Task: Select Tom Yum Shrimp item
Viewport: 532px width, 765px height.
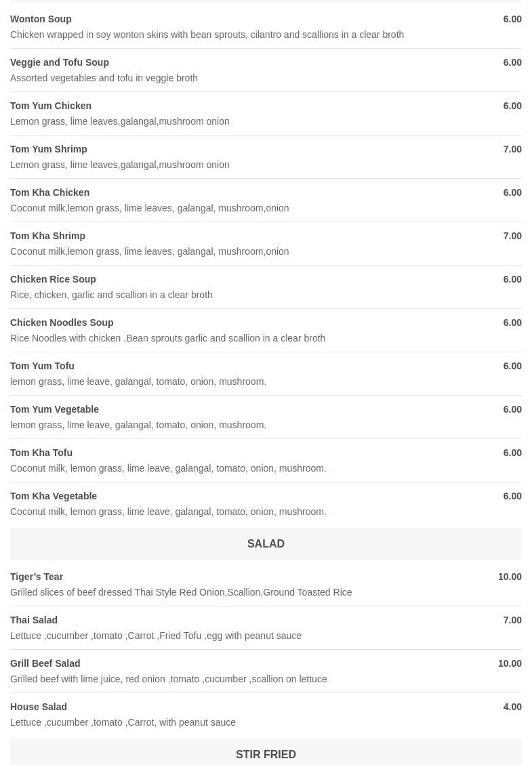Action: [49, 149]
